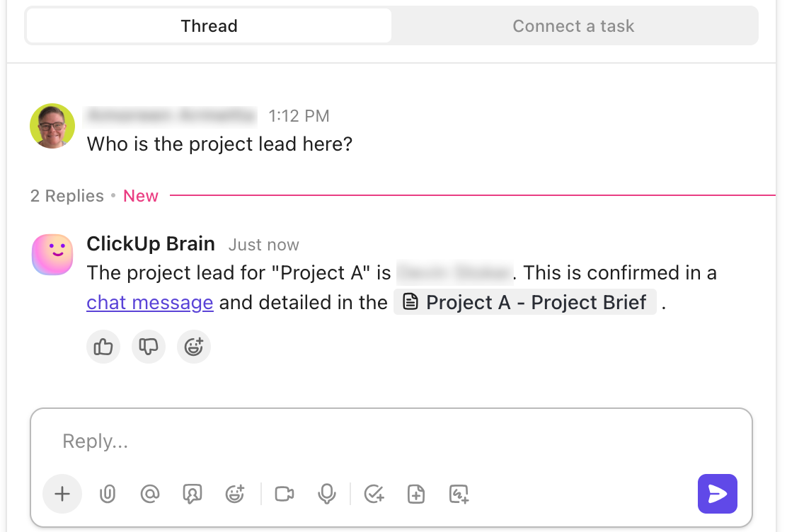Create a new doc from the reply toolbar
Image resolution: width=787 pixels, height=532 pixels.
pos(416,494)
